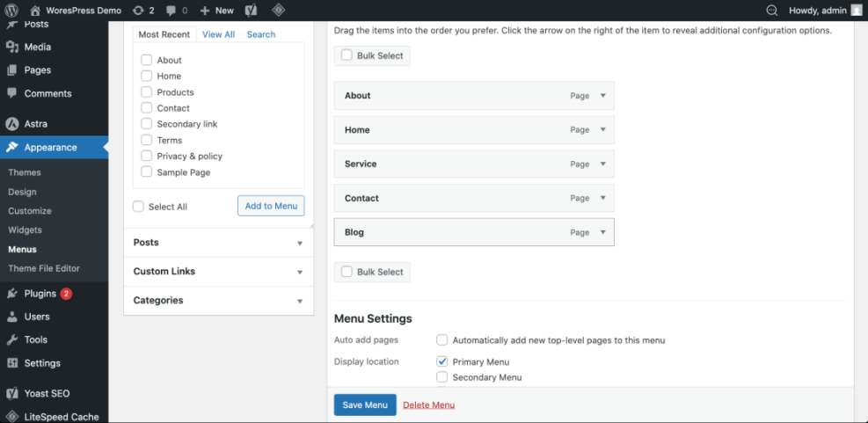Enable automatically add new top-level pages
The height and width of the screenshot is (423, 868).
click(441, 340)
